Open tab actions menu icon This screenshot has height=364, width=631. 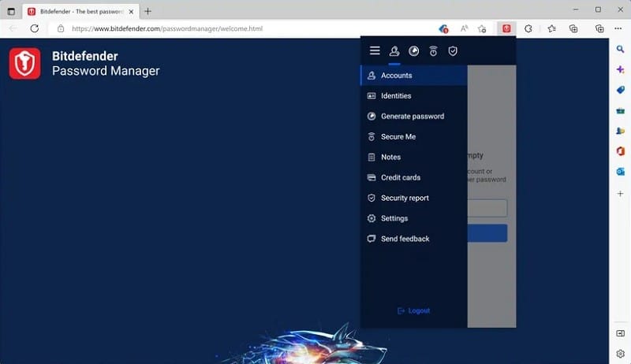pos(11,12)
